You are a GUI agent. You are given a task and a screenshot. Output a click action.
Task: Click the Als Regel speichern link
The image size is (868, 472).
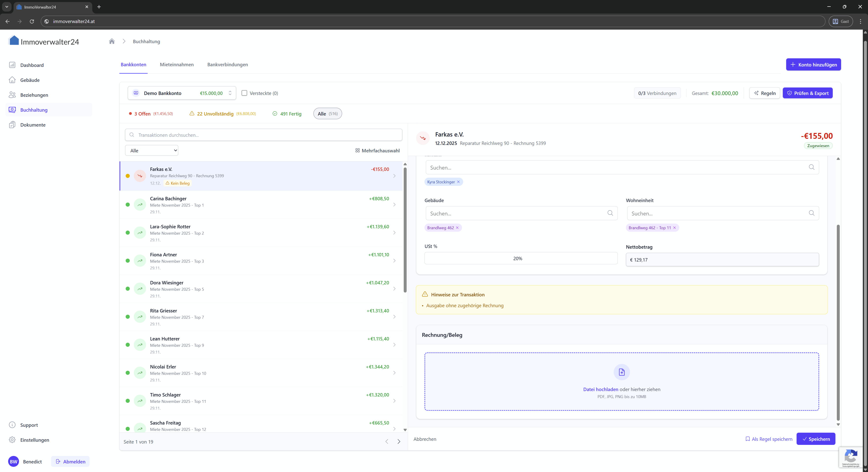769,439
